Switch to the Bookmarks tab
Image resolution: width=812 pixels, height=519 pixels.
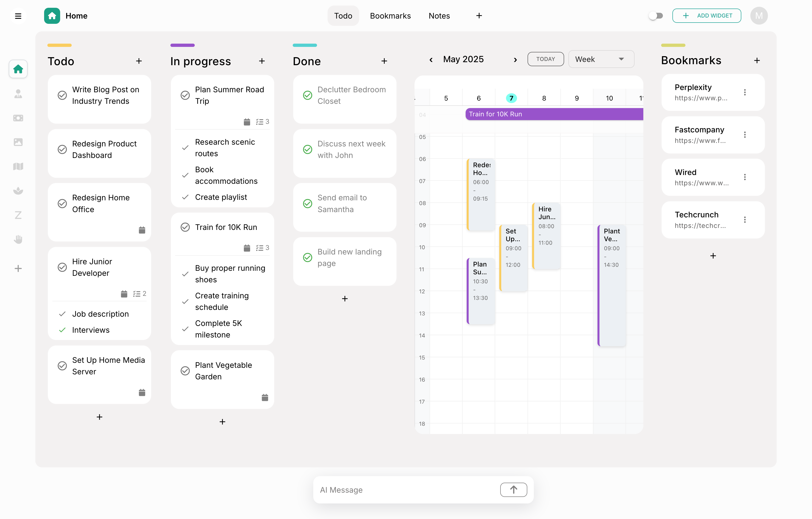click(390, 16)
